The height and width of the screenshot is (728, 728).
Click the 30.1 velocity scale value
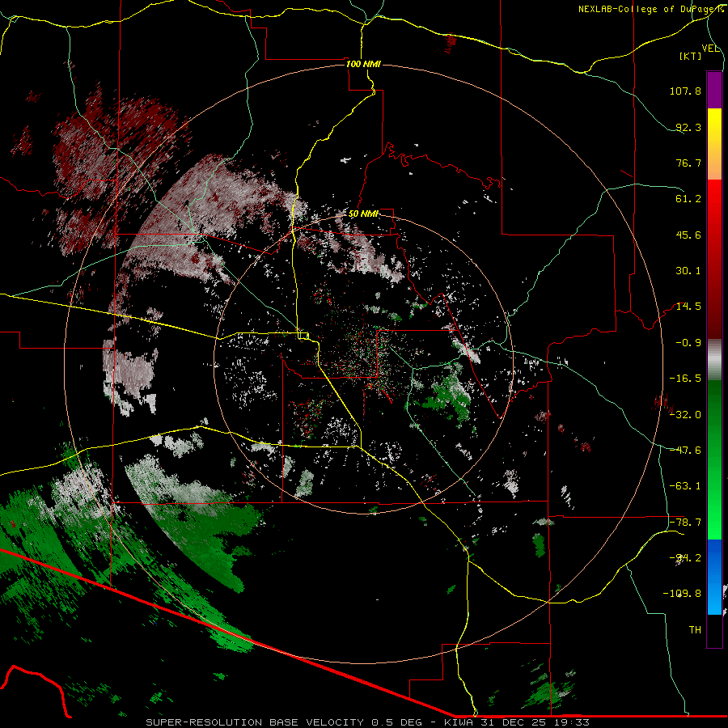tap(688, 271)
